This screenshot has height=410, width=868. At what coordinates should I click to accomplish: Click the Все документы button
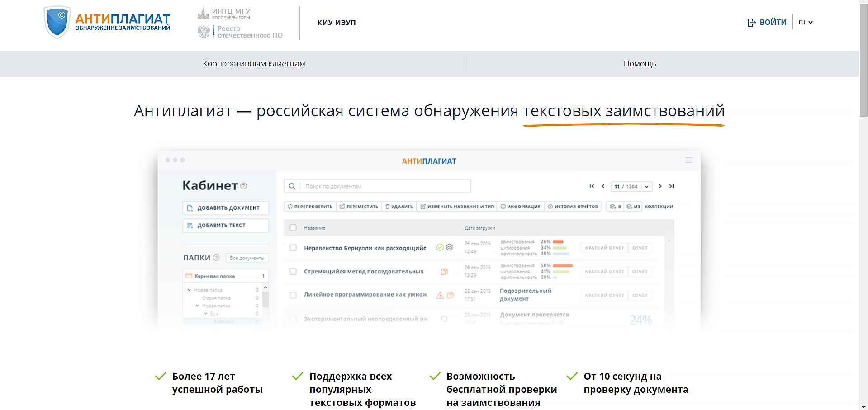pos(247,258)
